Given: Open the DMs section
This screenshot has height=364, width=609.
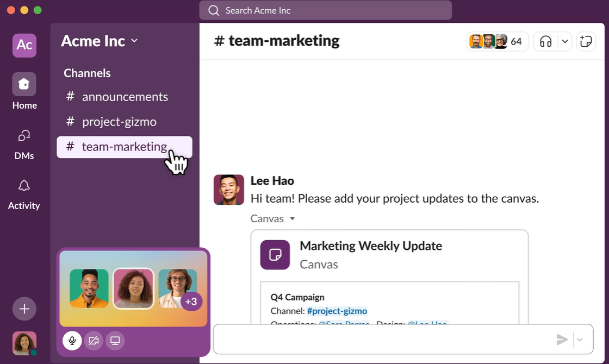Looking at the screenshot, I should tap(24, 145).
